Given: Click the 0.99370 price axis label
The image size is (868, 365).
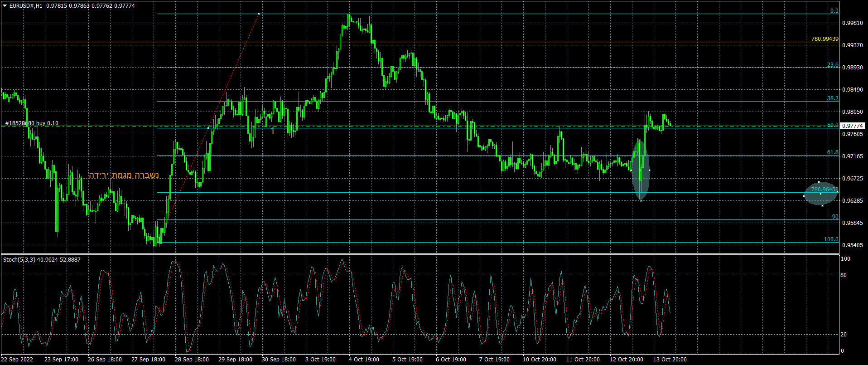Looking at the screenshot, I should click(852, 45).
